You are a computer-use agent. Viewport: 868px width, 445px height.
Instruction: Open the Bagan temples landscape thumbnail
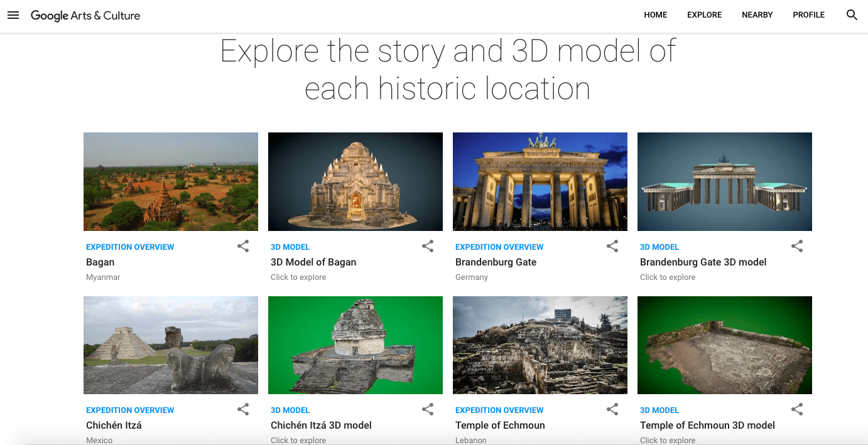pos(171,181)
